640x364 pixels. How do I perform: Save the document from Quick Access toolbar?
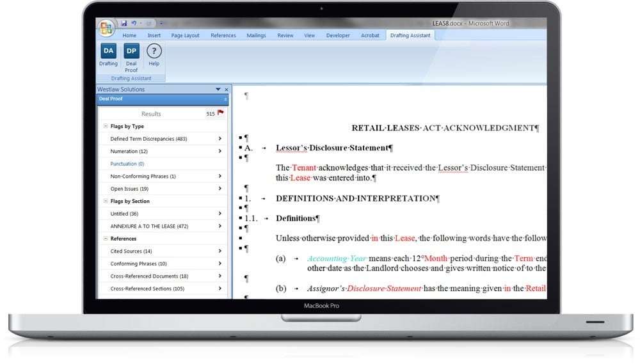pyautogui.click(x=124, y=23)
